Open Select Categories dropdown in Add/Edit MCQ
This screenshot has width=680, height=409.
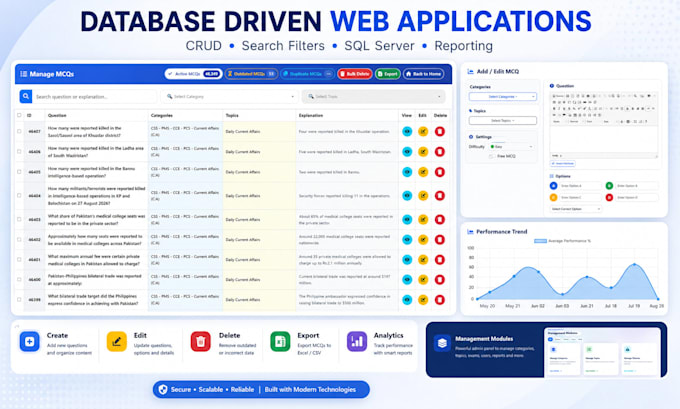pyautogui.click(x=503, y=97)
